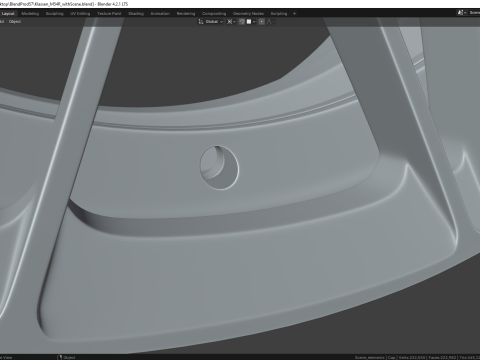Image resolution: width=480 pixels, height=360 pixels.
Task: Open Global transform orientation dropdown
Action: (x=211, y=22)
